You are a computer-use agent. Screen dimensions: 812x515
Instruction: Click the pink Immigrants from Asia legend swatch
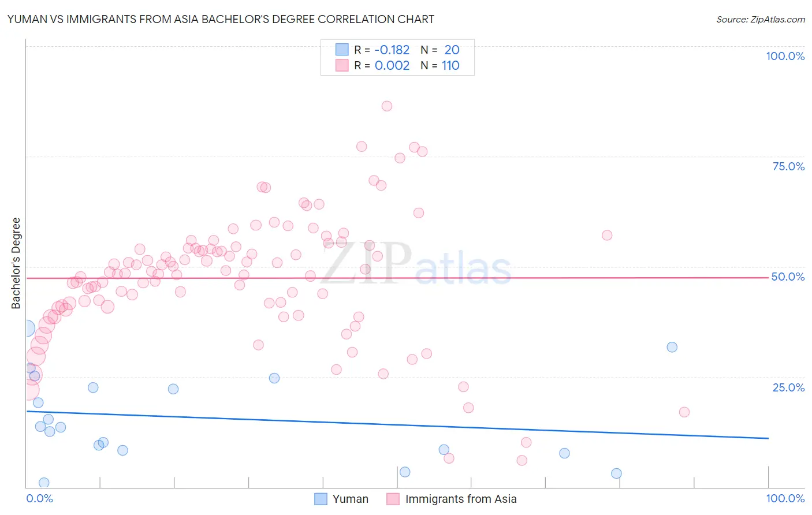coord(393,499)
